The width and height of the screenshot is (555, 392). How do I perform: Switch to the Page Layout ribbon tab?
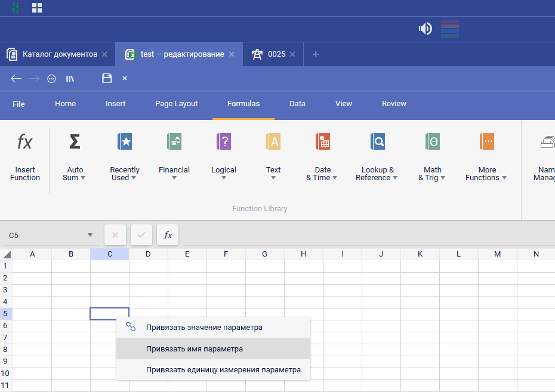pyautogui.click(x=176, y=104)
